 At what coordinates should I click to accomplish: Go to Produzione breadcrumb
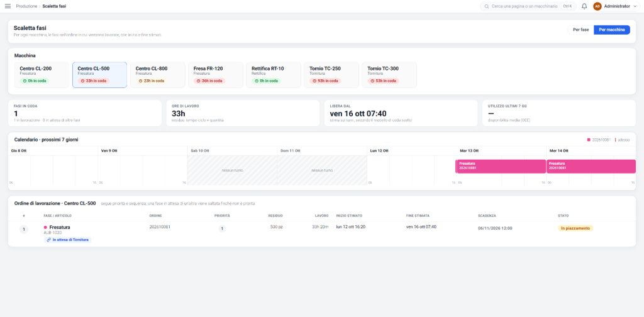(26, 6)
